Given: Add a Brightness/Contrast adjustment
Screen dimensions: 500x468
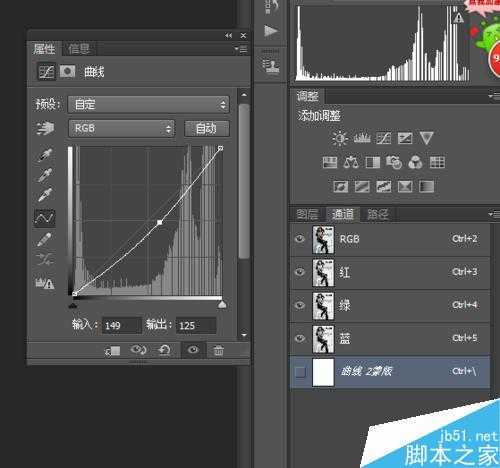Looking at the screenshot, I should [340, 138].
